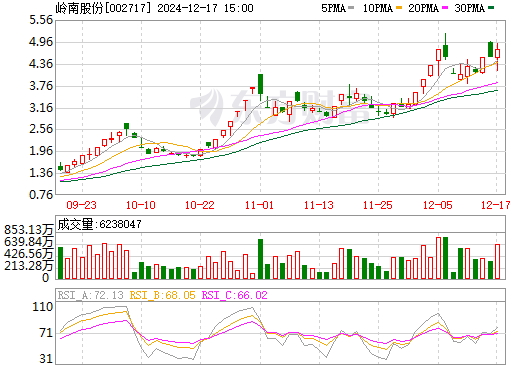Click the orange 10PMA legend color dash
Image resolution: width=520 pixels, height=365 pixels.
point(399,7)
